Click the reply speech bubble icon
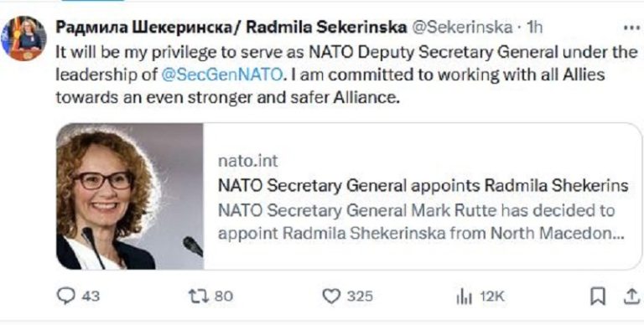644x325 pixels. point(65,296)
